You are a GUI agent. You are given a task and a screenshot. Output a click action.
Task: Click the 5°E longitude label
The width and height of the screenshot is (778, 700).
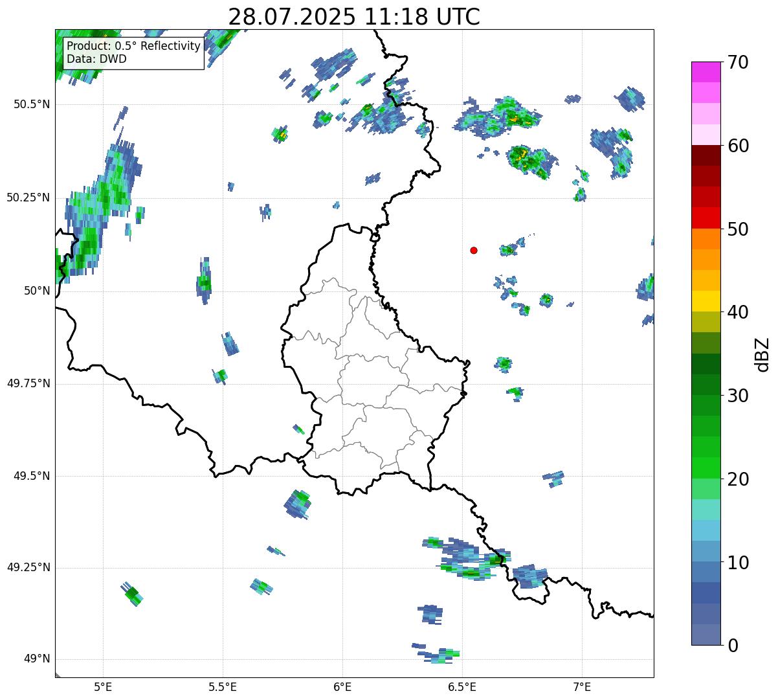(103, 687)
